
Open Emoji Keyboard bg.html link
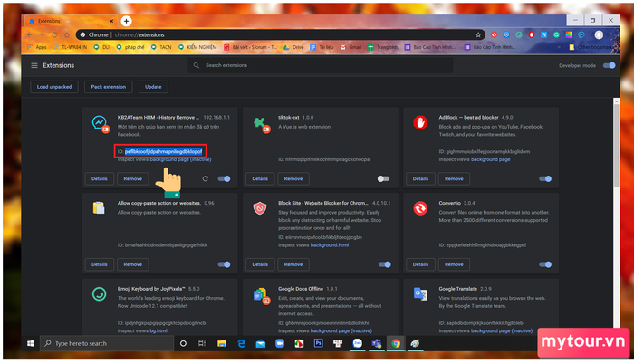click(x=158, y=331)
